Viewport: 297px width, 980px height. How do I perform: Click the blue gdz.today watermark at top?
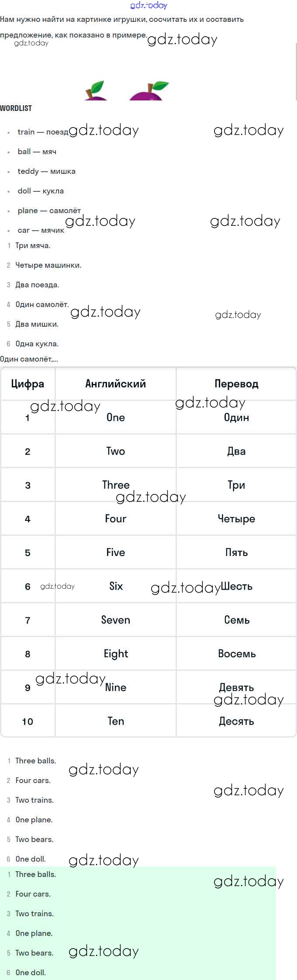[148, 5]
